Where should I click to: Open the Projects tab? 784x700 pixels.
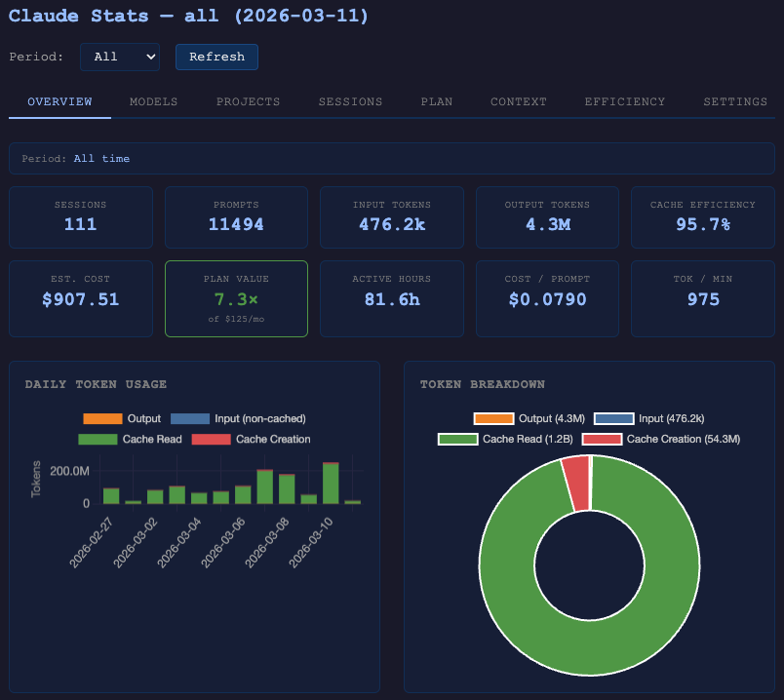[x=248, y=101]
